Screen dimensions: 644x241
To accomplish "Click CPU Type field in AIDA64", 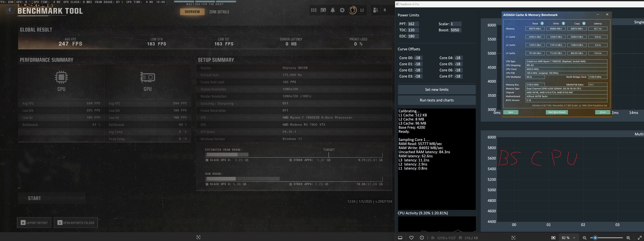I will 566,61.
